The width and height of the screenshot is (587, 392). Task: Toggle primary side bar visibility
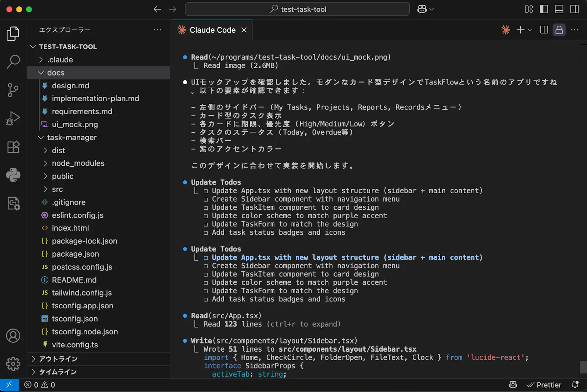tap(544, 9)
